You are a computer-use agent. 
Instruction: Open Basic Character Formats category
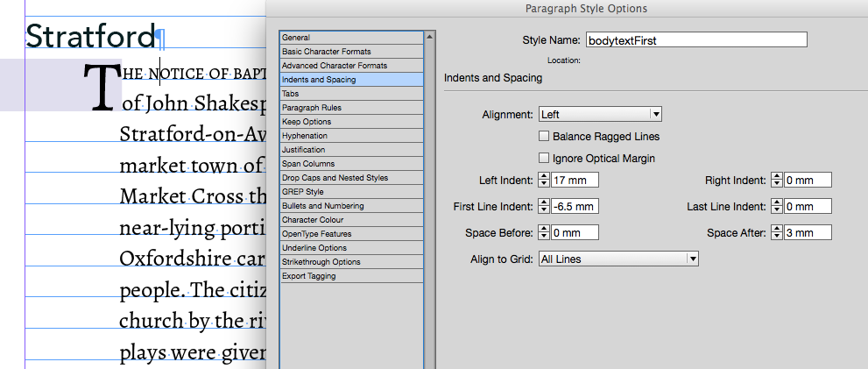[352, 52]
